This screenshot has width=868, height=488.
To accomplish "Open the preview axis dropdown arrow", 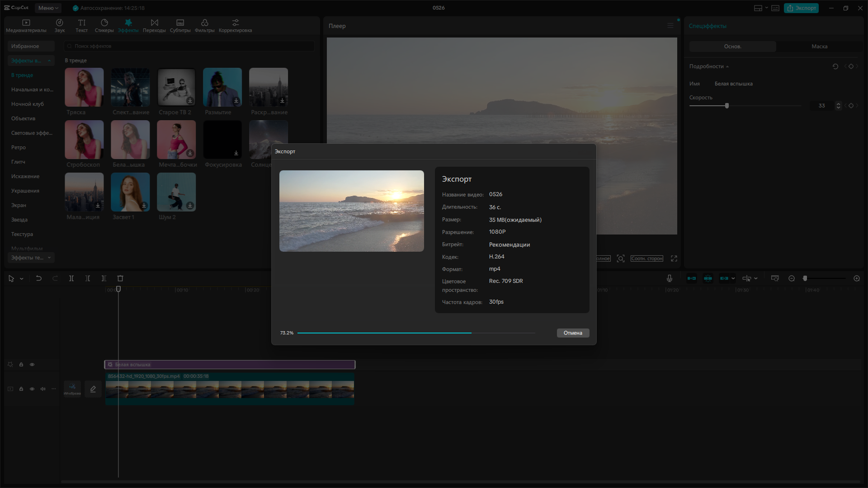I will [756, 278].
